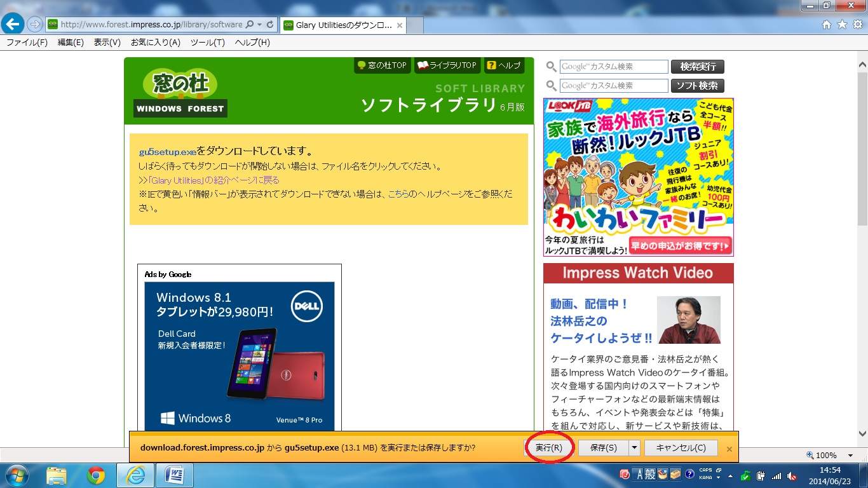This screenshot has height=488, width=868.
Task: Click the scrollbar up arrow
Action: tap(862, 65)
